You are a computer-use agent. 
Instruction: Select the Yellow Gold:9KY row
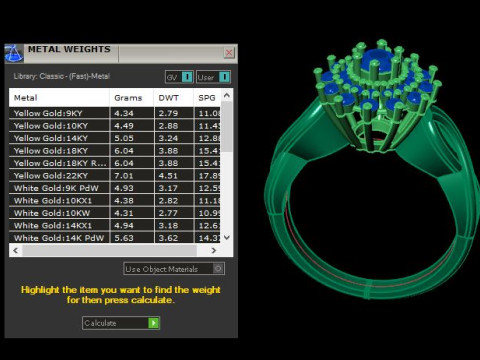point(115,113)
